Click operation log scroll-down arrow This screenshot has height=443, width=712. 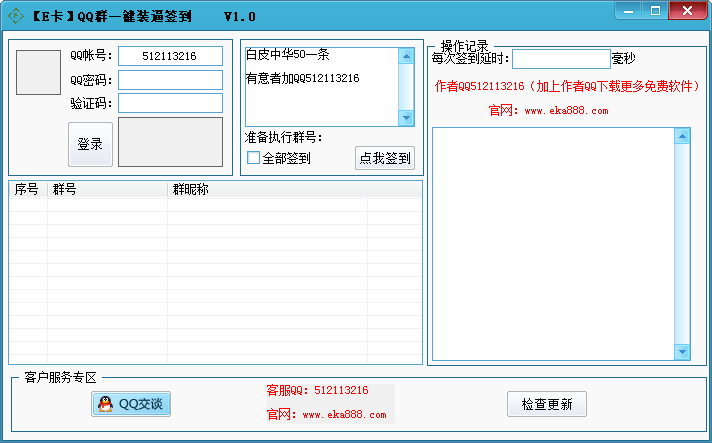pyautogui.click(x=682, y=351)
